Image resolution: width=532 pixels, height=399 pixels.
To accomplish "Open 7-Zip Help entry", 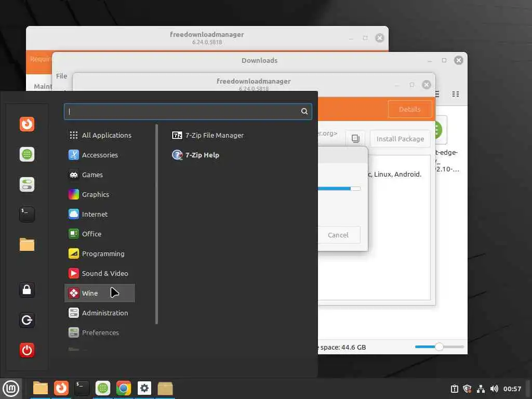I will 196,155.
